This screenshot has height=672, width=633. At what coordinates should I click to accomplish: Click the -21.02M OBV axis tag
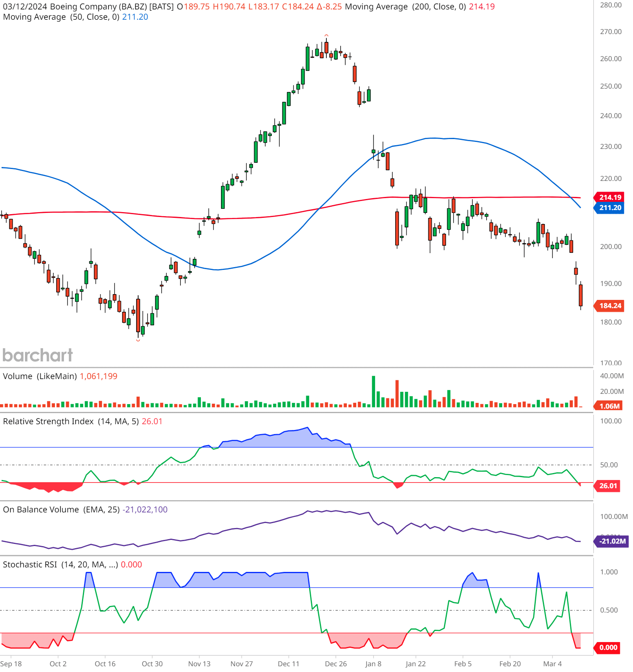[x=612, y=541]
